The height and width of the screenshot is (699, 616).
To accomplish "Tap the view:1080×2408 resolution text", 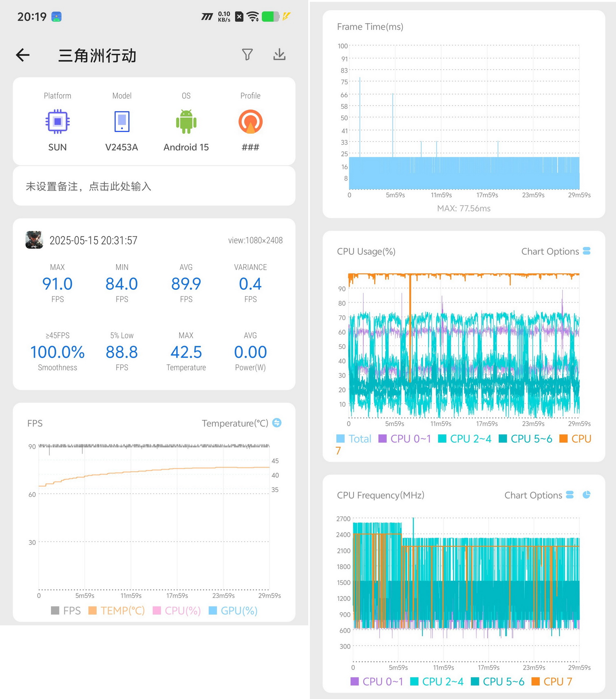I will tap(255, 240).
